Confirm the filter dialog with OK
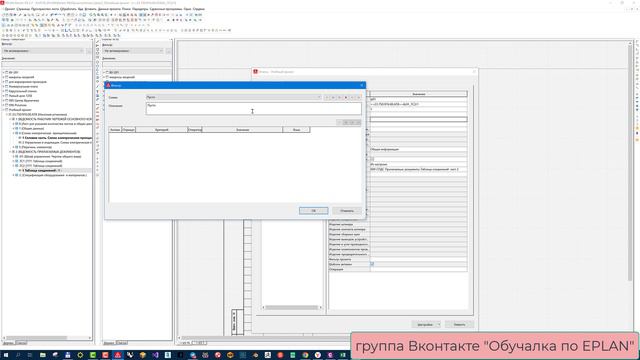The width and height of the screenshot is (640, 360). click(x=313, y=211)
